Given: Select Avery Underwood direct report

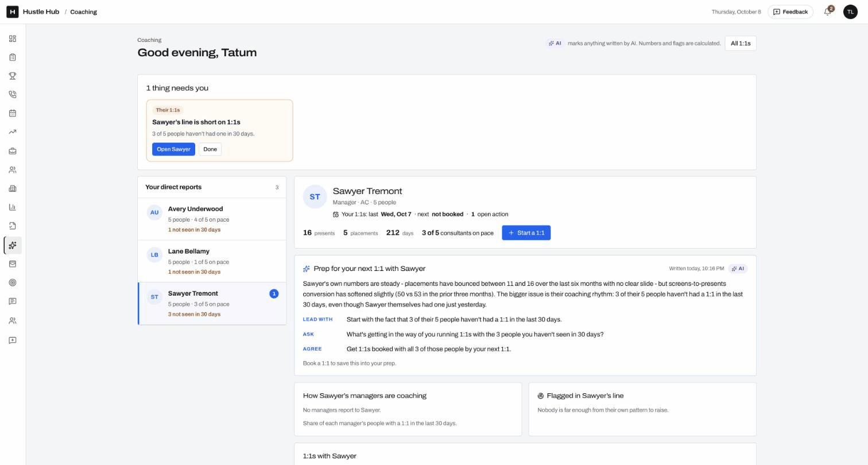Looking at the screenshot, I should tap(212, 219).
